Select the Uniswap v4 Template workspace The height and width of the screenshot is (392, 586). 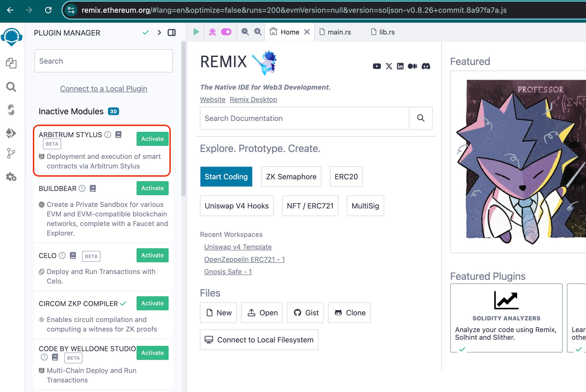(x=238, y=247)
